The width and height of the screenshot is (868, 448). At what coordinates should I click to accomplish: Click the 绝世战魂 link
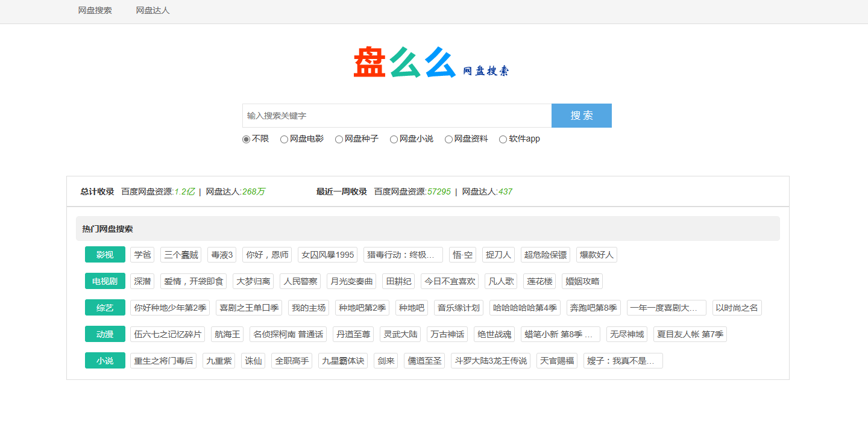click(494, 334)
